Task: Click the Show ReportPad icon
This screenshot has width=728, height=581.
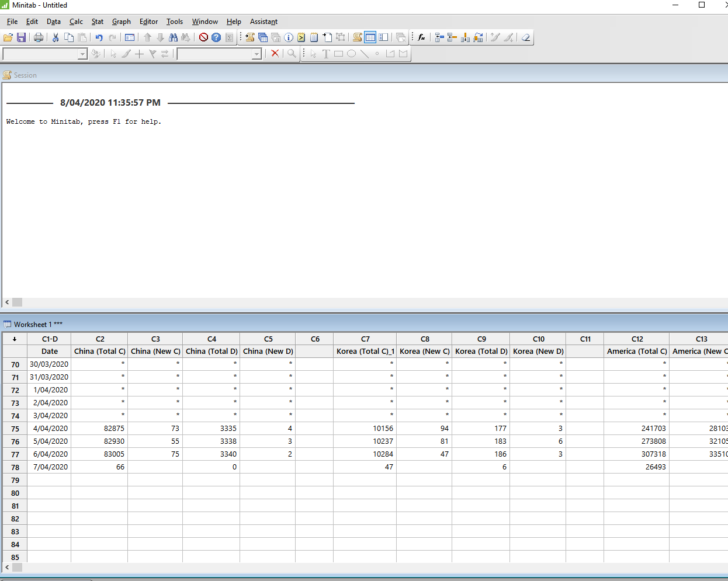Action: [314, 37]
